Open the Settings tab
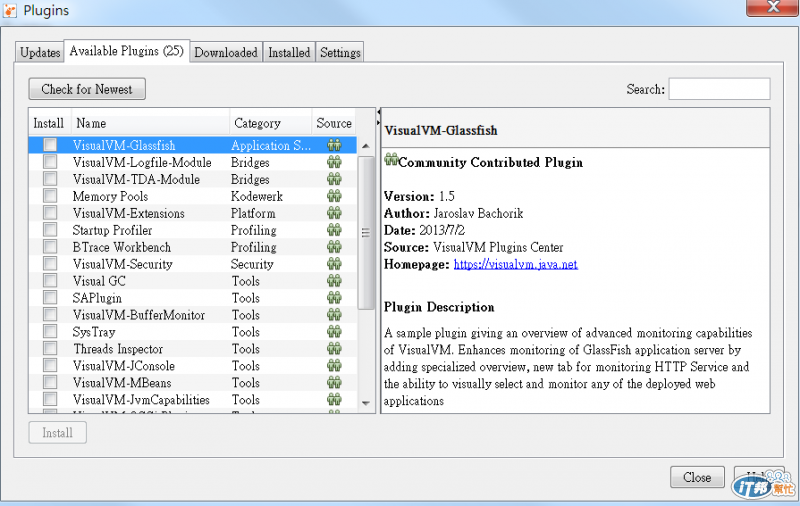This screenshot has width=800, height=506. [340, 53]
